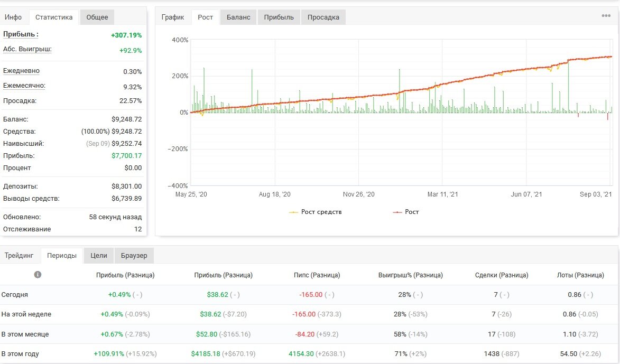The height and width of the screenshot is (364, 620).
Task: Switch chart to the График tab
Action: pyautogui.click(x=173, y=17)
